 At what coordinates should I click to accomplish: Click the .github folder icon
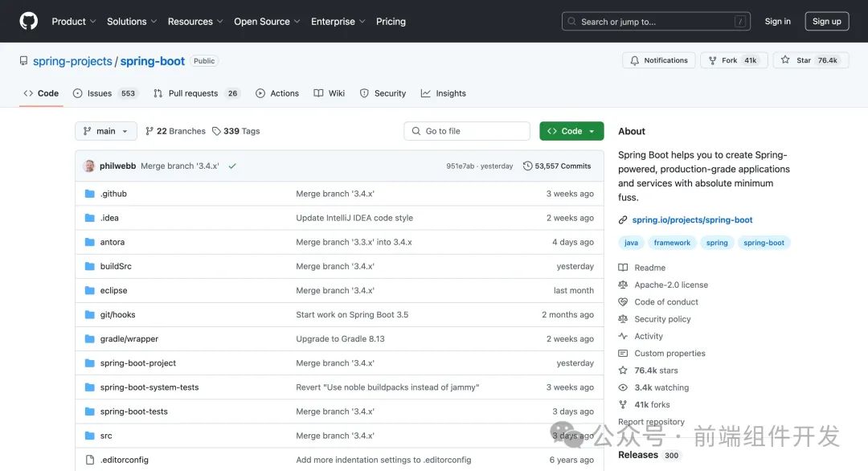click(x=90, y=194)
